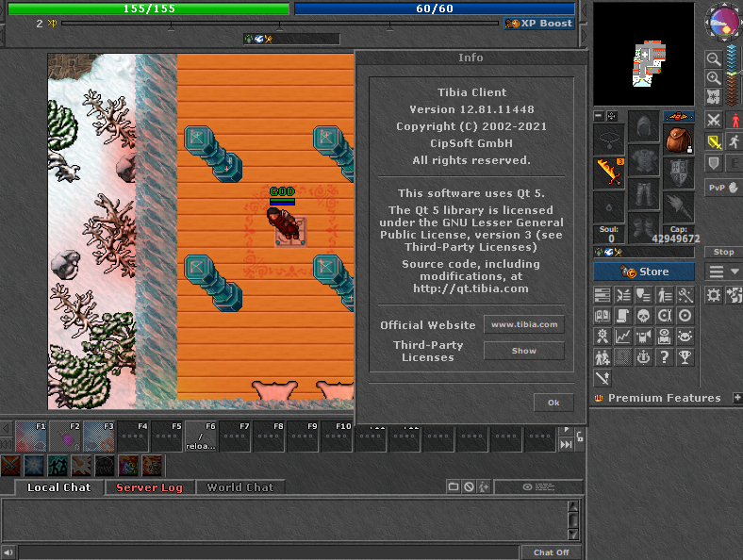Toggle the expert mode E button

point(735,163)
